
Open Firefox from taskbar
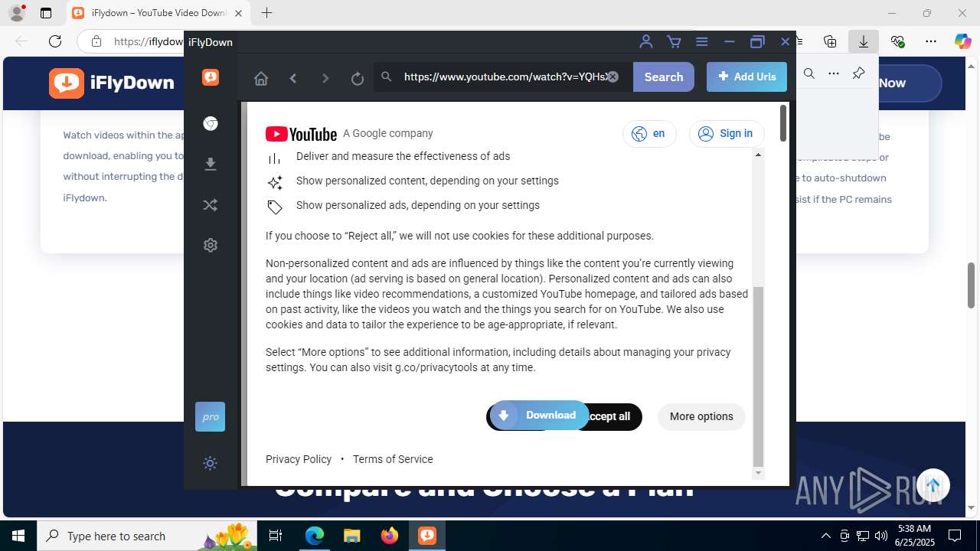click(389, 536)
